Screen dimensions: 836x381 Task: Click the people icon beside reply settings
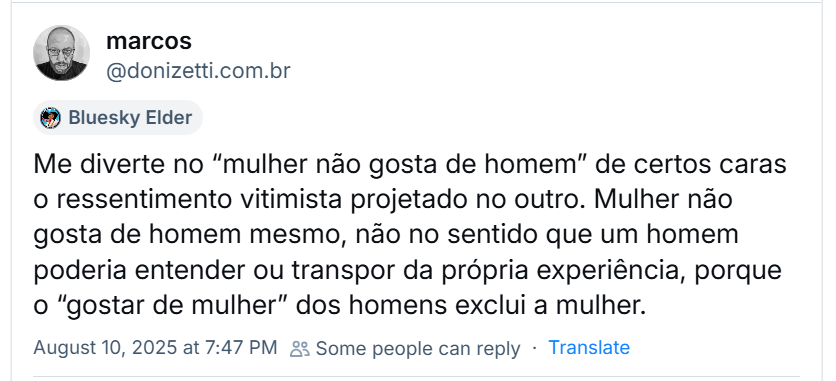point(300,349)
